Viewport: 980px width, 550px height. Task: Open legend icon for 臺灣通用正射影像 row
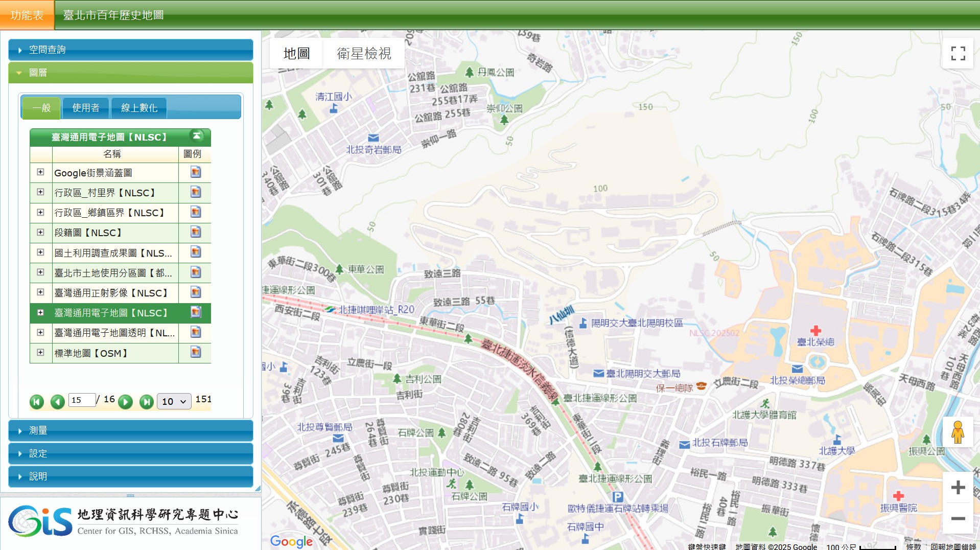tap(195, 292)
